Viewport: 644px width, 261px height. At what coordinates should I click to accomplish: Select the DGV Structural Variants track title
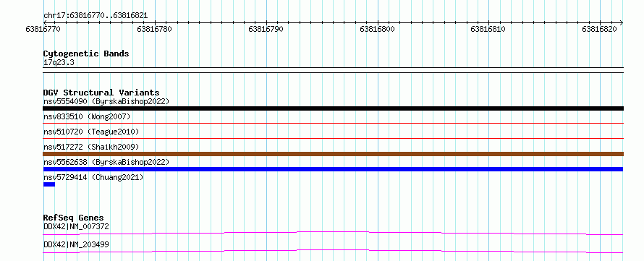(x=101, y=93)
